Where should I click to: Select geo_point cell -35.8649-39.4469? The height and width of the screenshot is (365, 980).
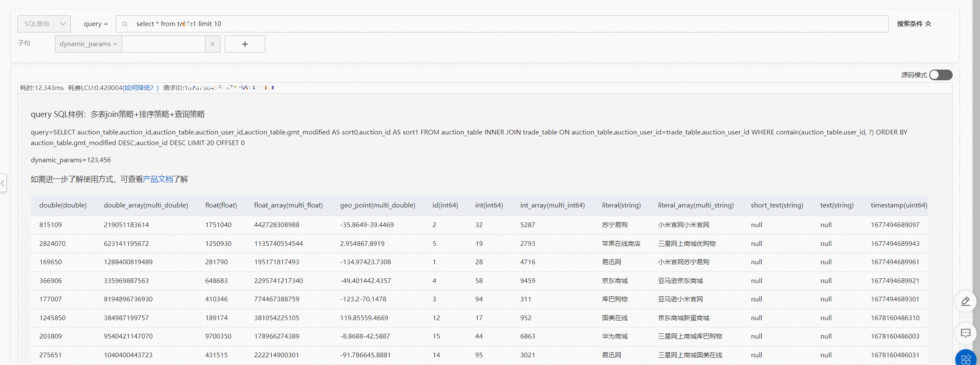367,225
